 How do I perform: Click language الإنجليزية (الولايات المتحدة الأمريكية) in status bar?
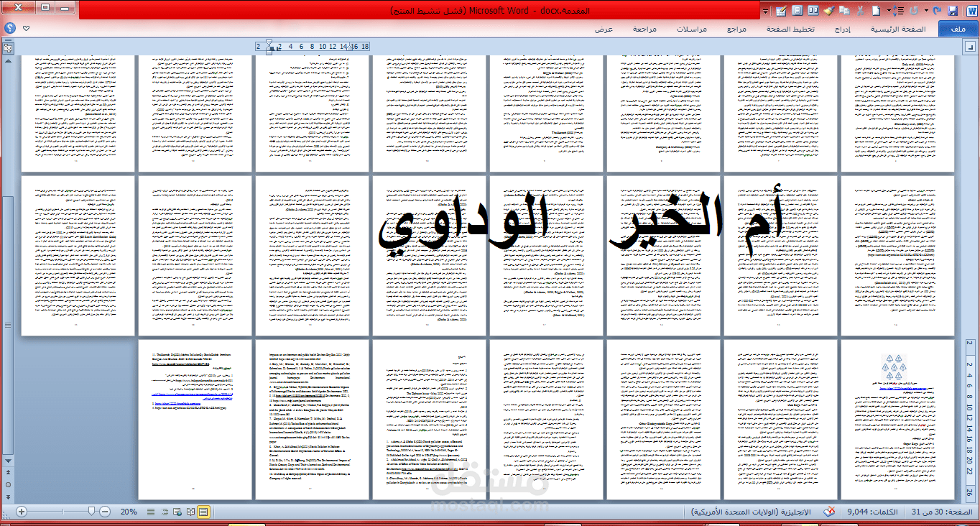(x=751, y=512)
